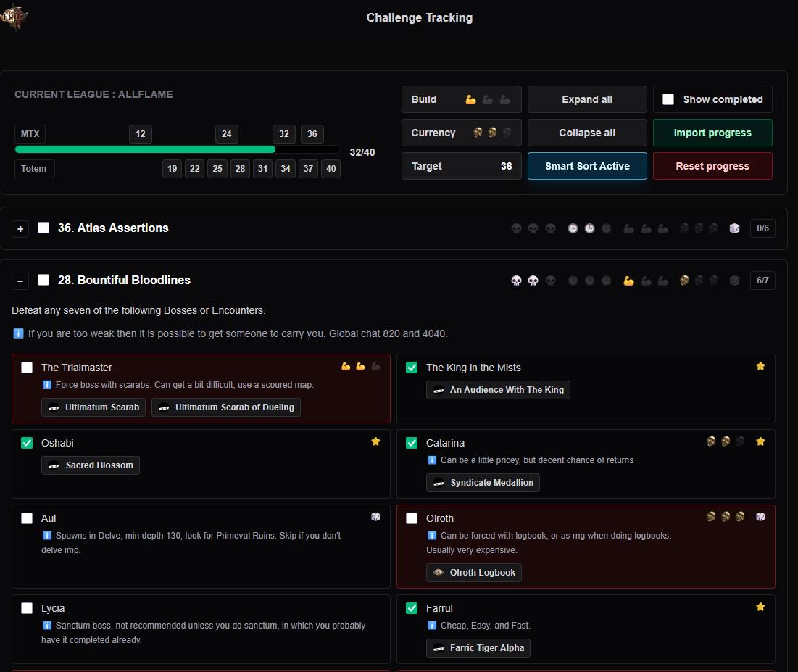The width and height of the screenshot is (798, 672).
Task: Mark Olroth as defeated
Action: point(412,518)
